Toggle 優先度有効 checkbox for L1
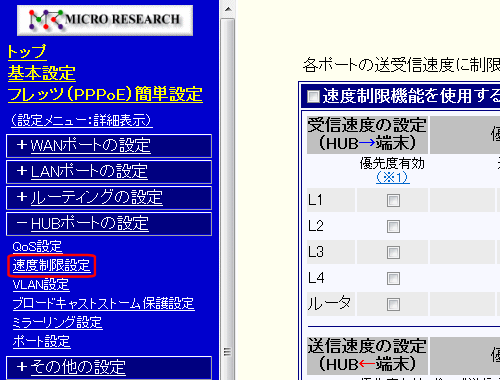500x380 pixels. click(393, 200)
